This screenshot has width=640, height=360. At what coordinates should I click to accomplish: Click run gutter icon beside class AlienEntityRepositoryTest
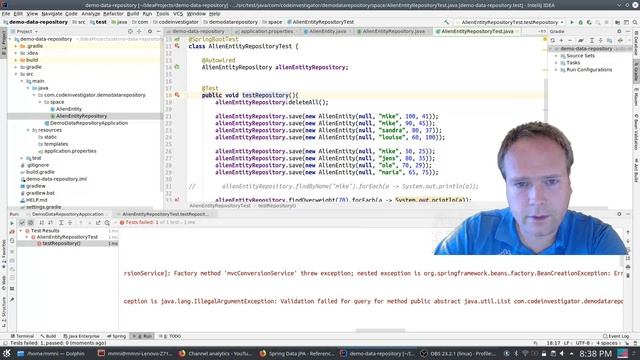point(177,46)
